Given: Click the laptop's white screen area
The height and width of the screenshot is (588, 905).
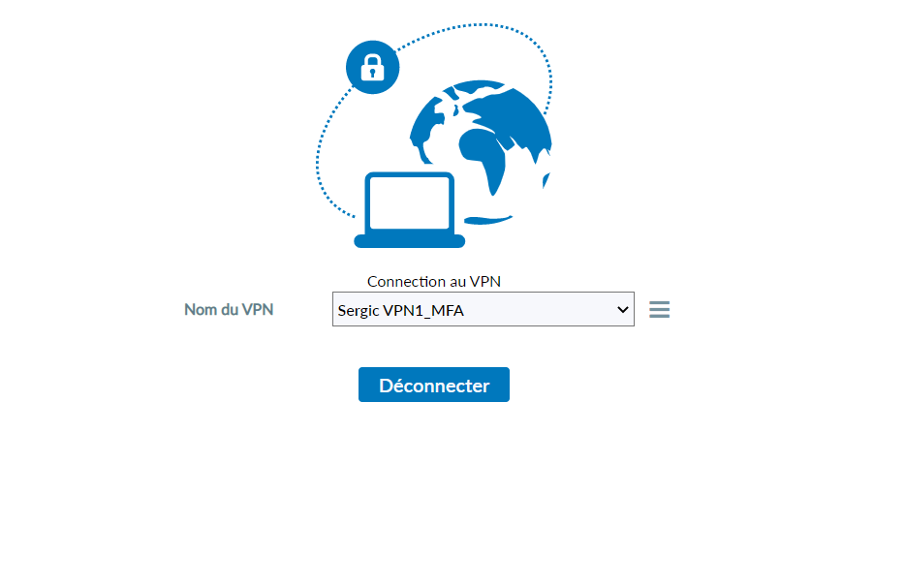Looking at the screenshot, I should click(x=409, y=203).
